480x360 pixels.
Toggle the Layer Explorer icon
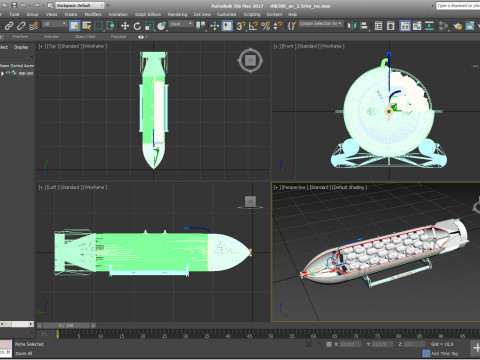(391, 26)
